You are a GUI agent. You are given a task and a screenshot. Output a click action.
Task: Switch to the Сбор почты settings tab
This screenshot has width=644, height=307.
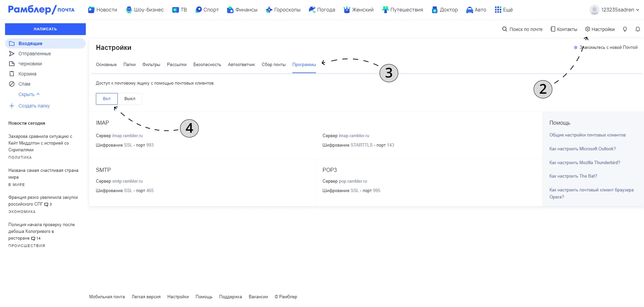[274, 64]
